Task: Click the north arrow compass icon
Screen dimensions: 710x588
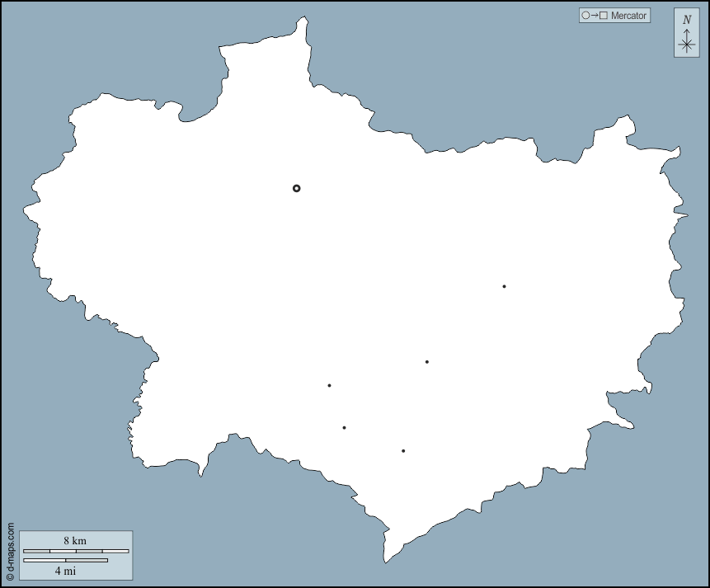Action: (686, 34)
